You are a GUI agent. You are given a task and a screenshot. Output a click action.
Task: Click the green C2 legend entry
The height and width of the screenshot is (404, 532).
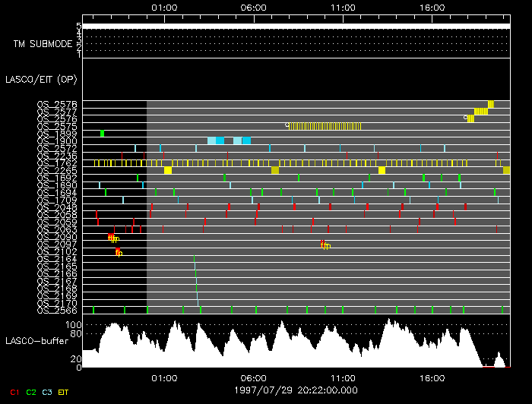(x=31, y=392)
